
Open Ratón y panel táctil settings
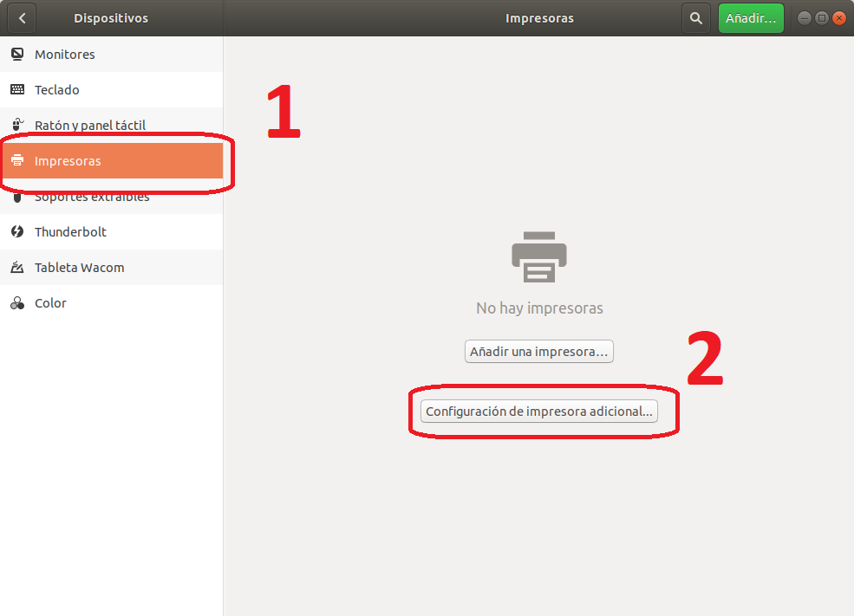pyautogui.click(x=111, y=125)
